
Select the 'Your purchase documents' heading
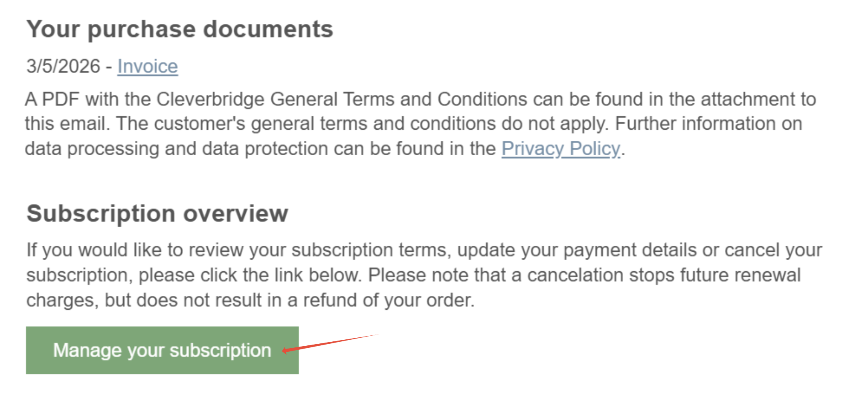coord(180,30)
